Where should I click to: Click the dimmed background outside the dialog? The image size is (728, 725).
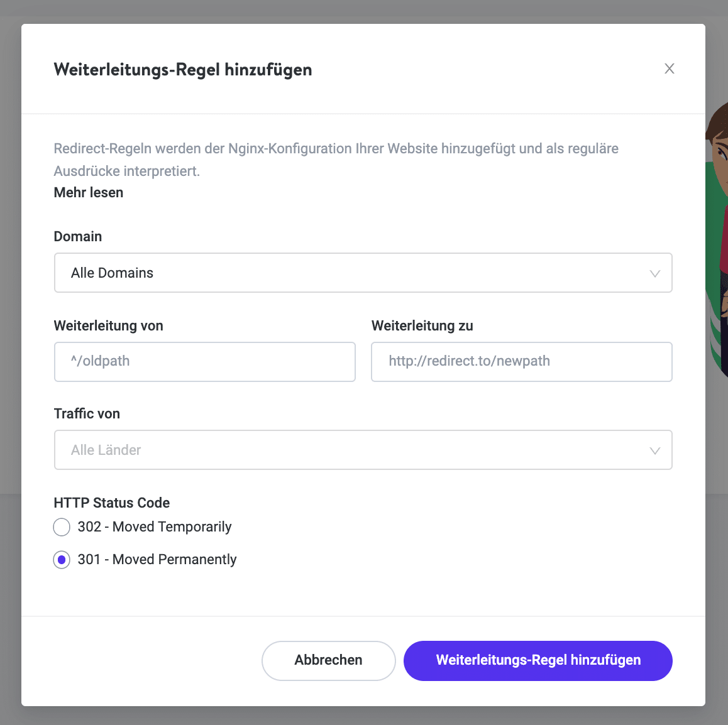11,377
